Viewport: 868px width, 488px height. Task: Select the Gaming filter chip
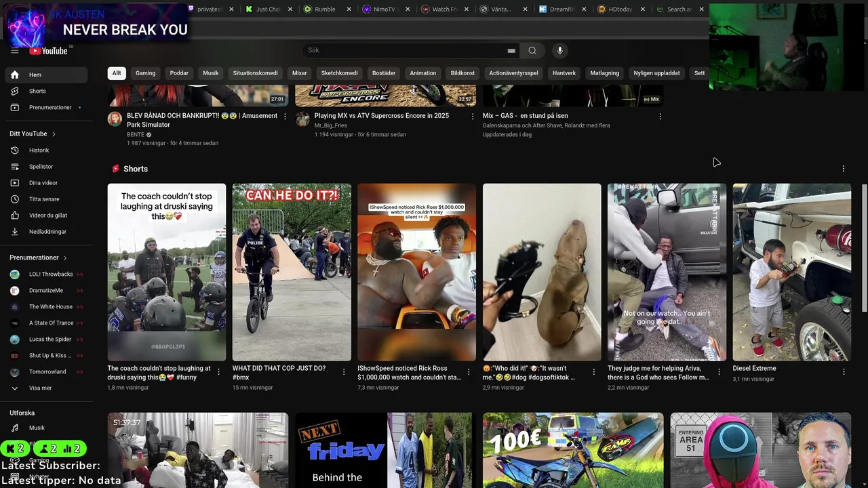pos(145,73)
